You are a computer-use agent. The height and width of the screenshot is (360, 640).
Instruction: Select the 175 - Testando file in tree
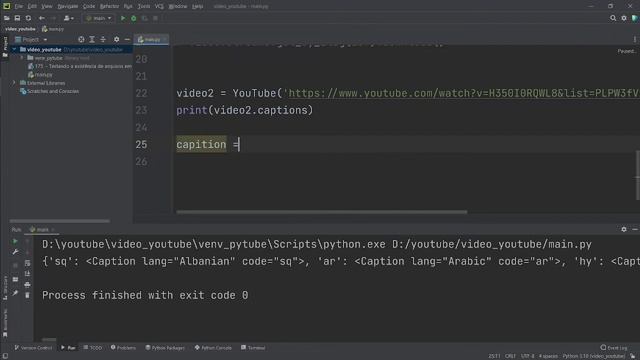tap(80, 66)
